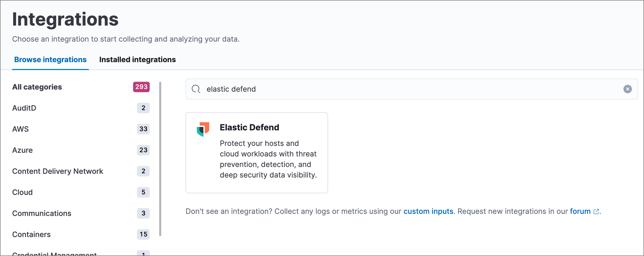The height and width of the screenshot is (256, 644).
Task: Clear the search field using the X icon
Action: coord(627,89)
